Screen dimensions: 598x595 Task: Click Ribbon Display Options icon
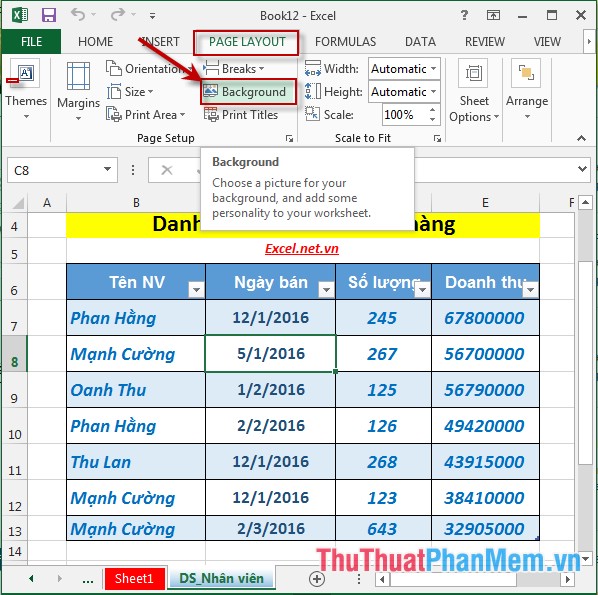coord(493,15)
